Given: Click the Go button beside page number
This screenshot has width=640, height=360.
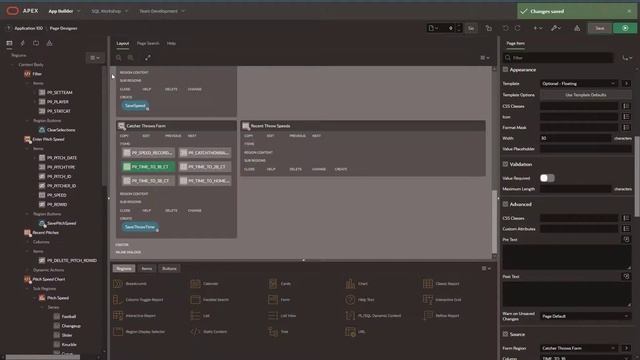Looking at the screenshot, I should 471,28.
